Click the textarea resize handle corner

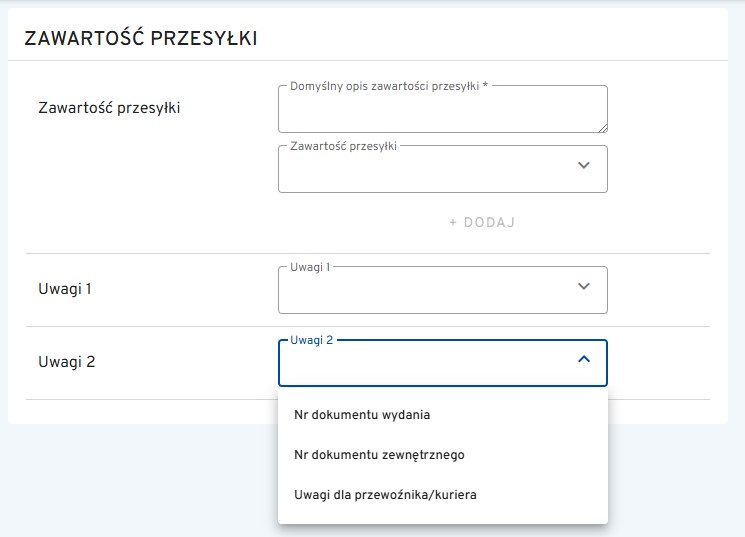point(602,127)
